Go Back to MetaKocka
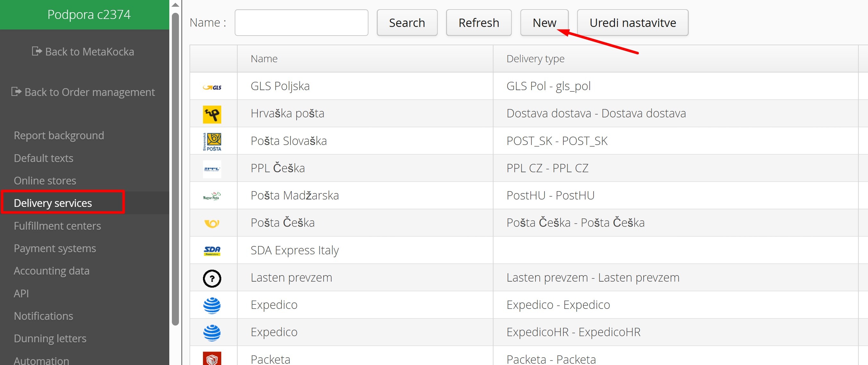868x365 pixels. click(x=83, y=52)
